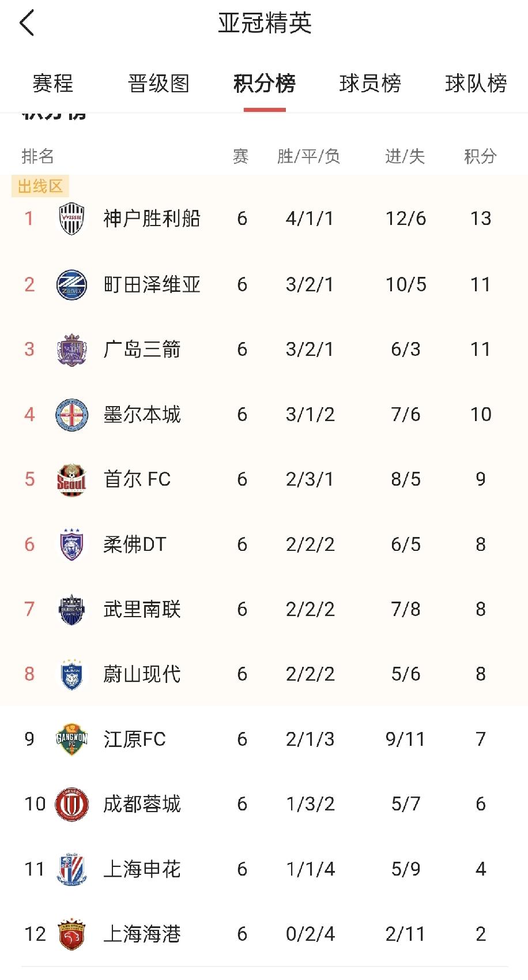
Task: Tap the back arrow icon
Action: pos(27,23)
